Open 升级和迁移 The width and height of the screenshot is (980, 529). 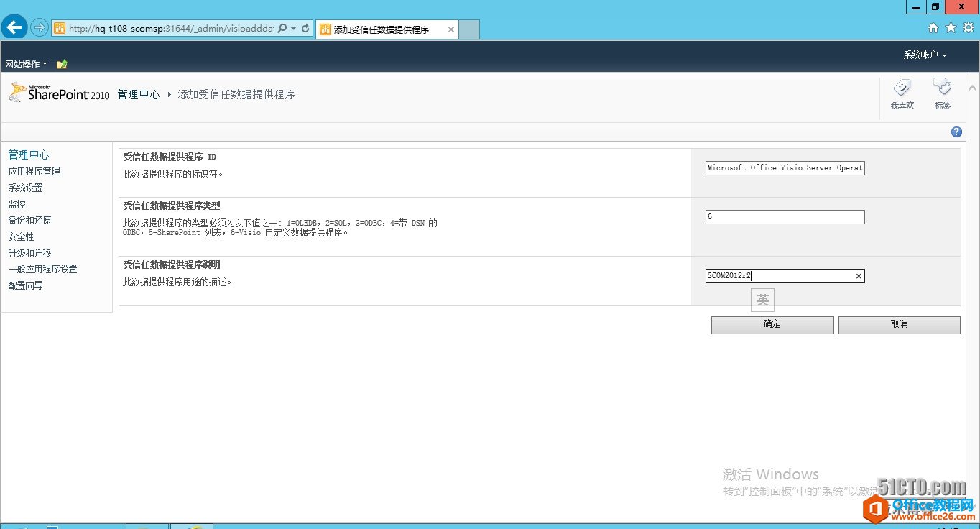[x=30, y=253]
